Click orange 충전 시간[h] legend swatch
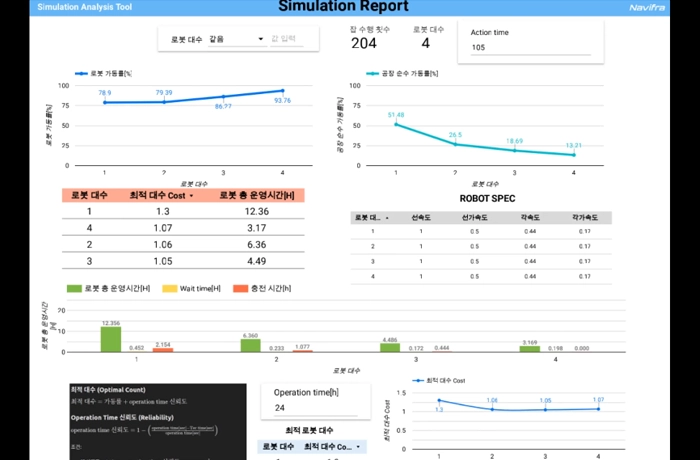The image size is (700, 460). pos(240,289)
